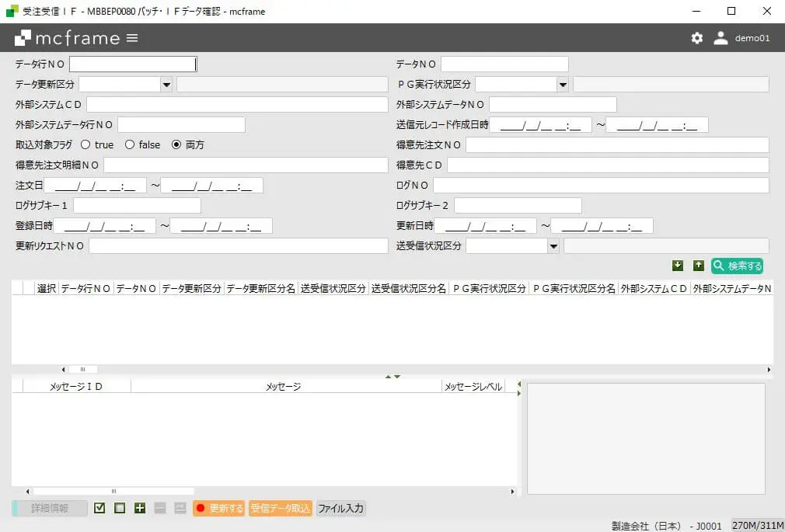Click the 登録日時 end date field
This screenshot has height=532, width=785.
[x=222, y=226]
